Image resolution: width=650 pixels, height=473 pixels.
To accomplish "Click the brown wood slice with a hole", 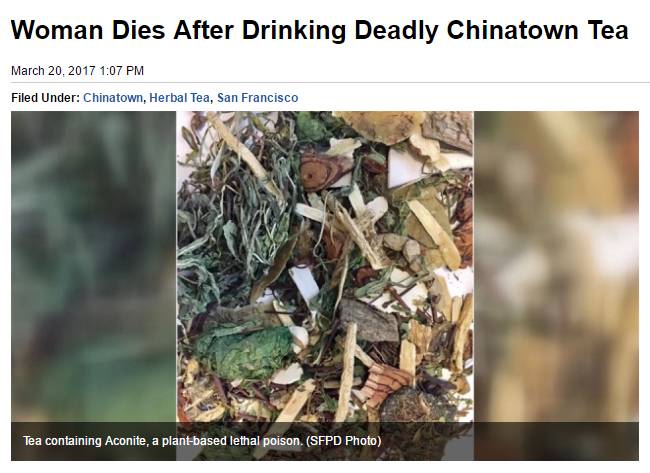I will point(319,171).
